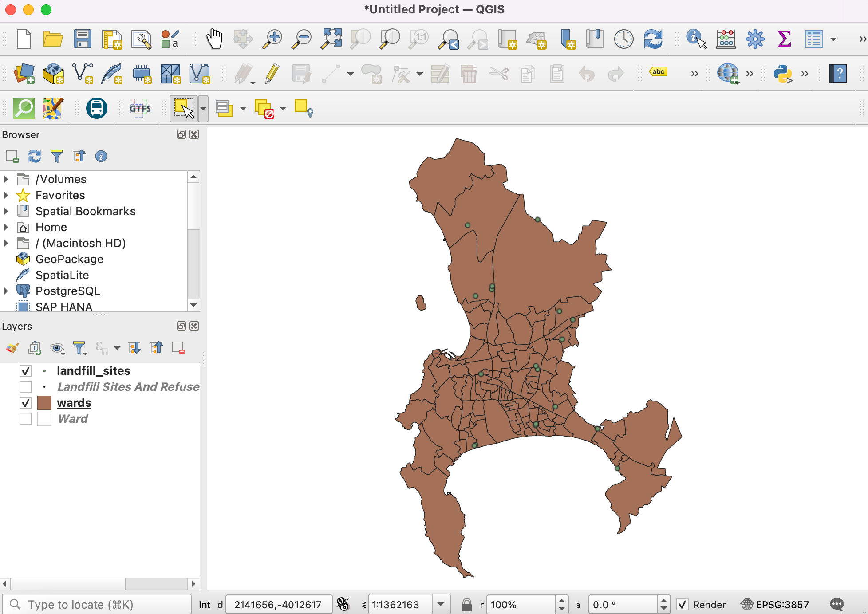Click the brown wards color swatch
868x614 pixels.
44,403
